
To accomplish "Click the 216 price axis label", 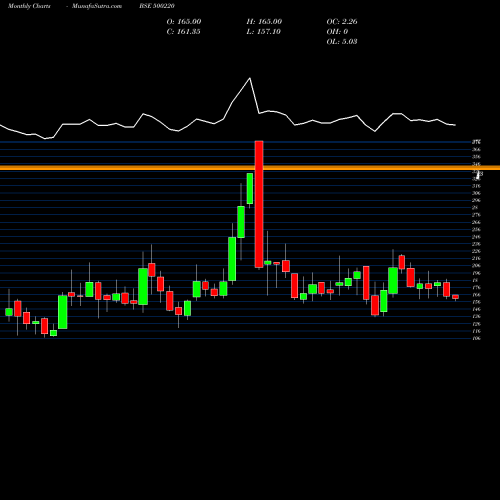I will [476, 258].
